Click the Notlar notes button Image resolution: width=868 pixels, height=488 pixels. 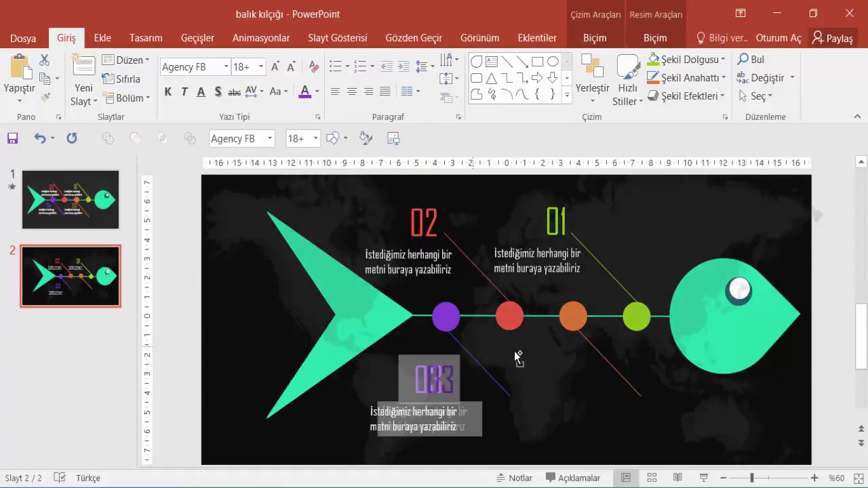coord(515,478)
